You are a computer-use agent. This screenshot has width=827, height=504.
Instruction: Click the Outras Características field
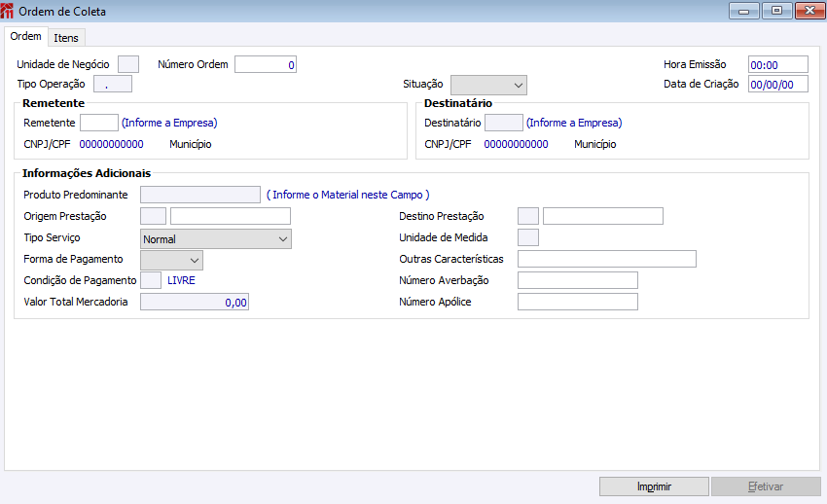click(607, 259)
